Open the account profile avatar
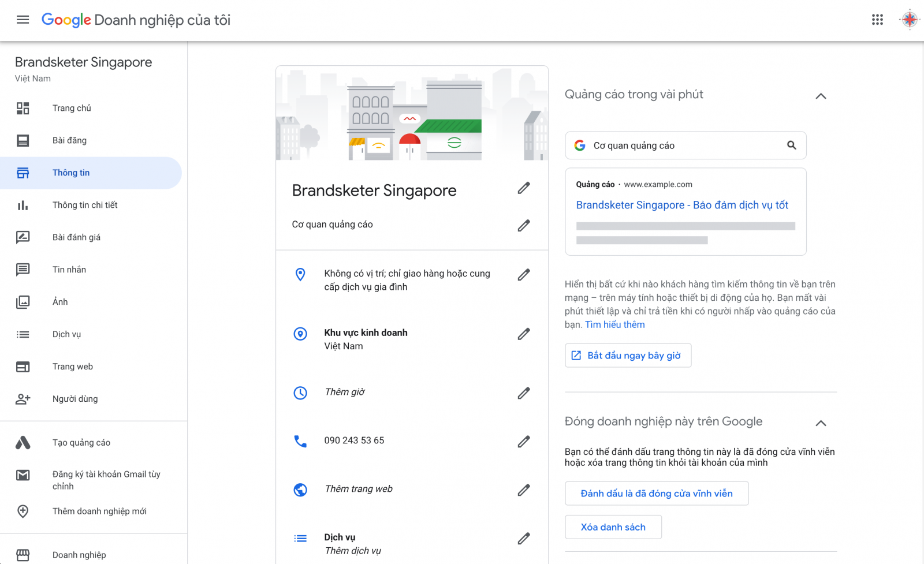924x564 pixels. pyautogui.click(x=910, y=20)
